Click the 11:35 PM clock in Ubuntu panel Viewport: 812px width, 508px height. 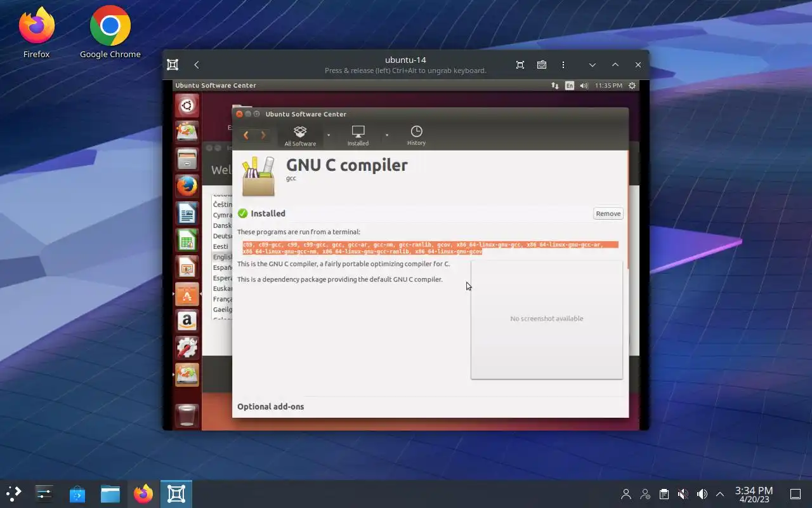pos(608,85)
